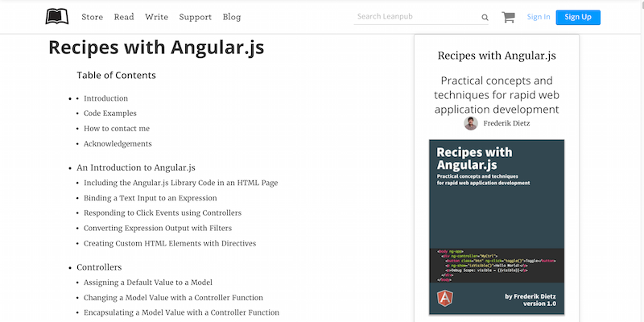Click the Sign In link
This screenshot has height=322, width=644.
pos(539,17)
